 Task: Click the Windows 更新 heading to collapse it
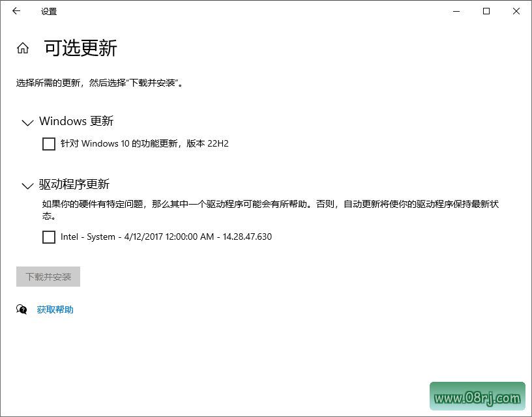point(76,121)
